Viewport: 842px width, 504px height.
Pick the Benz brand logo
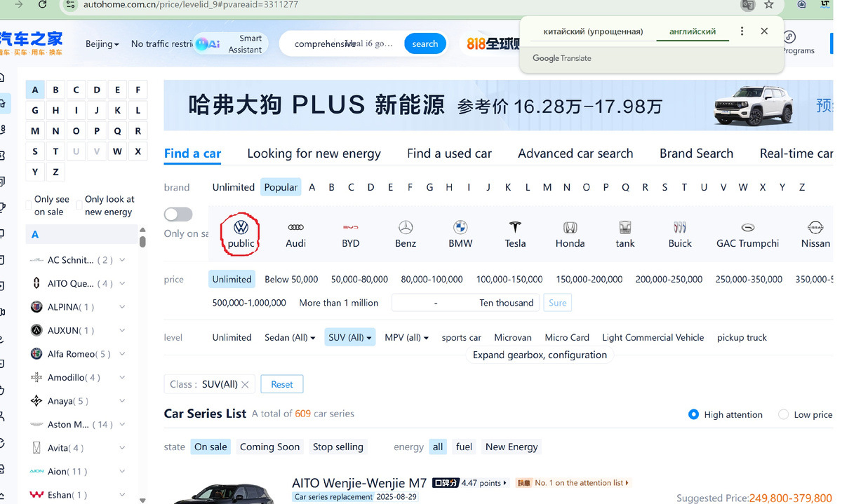406,227
